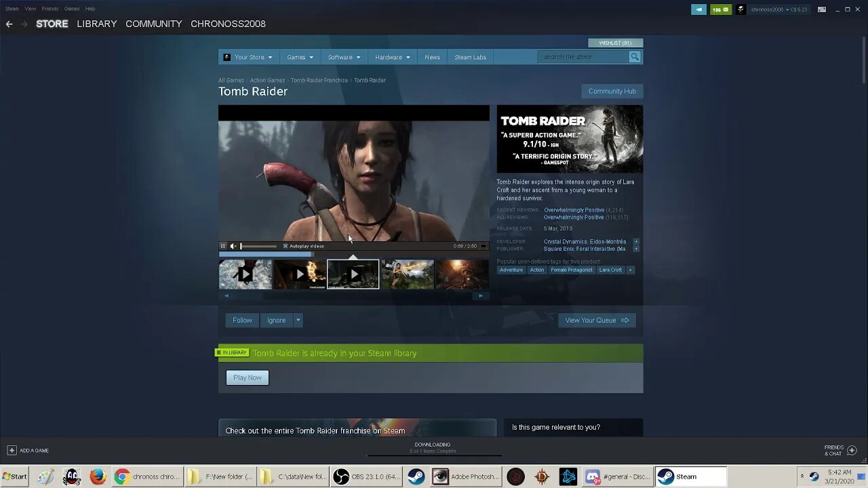Open the Hardware dropdown menu

[x=393, y=57]
